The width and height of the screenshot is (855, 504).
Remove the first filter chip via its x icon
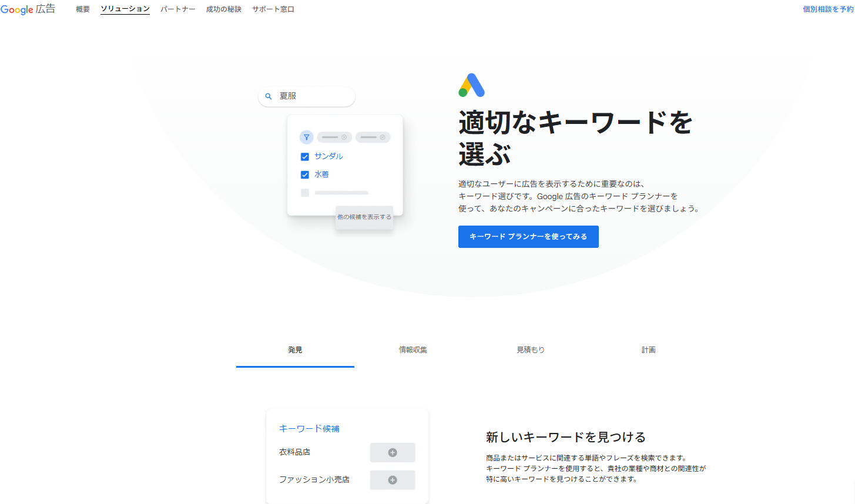(344, 137)
